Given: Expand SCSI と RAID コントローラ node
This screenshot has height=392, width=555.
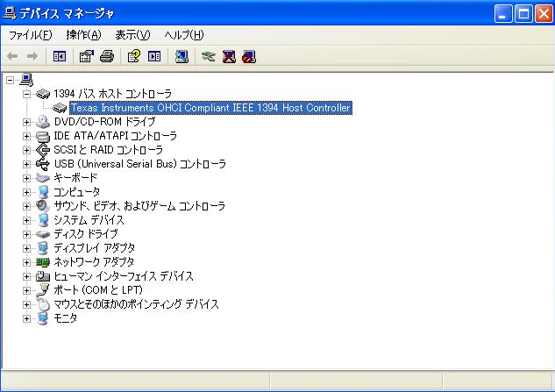Looking at the screenshot, I should coord(26,150).
